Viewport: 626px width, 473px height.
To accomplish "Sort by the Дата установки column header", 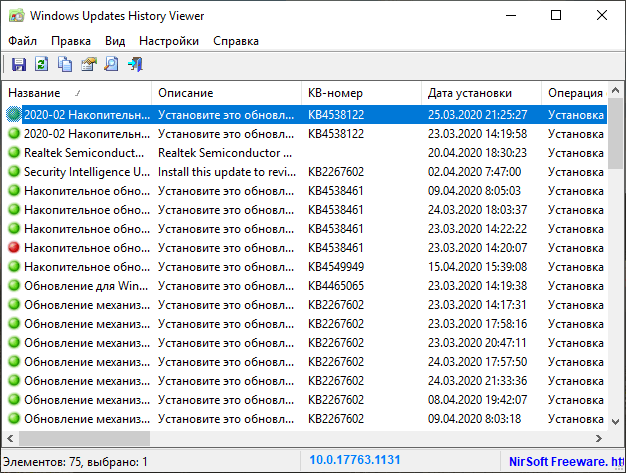I will 481,93.
